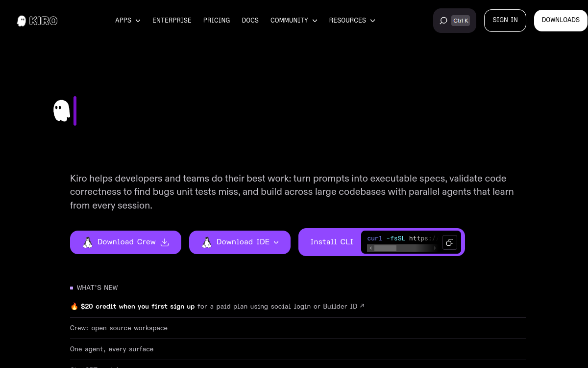Click the Ctrl K shortcut badge
Viewport: 588px width, 368px height.
tap(461, 21)
